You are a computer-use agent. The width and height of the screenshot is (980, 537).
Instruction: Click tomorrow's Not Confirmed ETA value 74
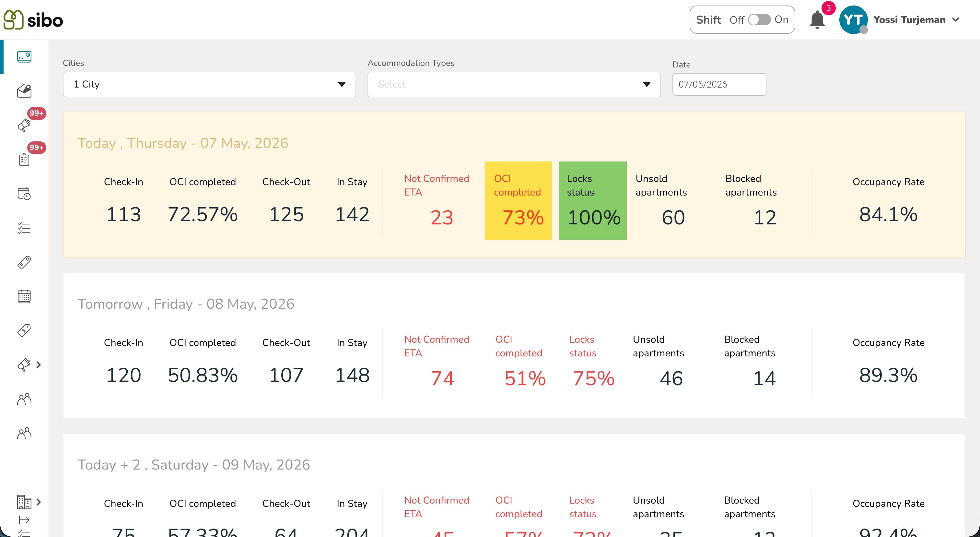tap(442, 378)
